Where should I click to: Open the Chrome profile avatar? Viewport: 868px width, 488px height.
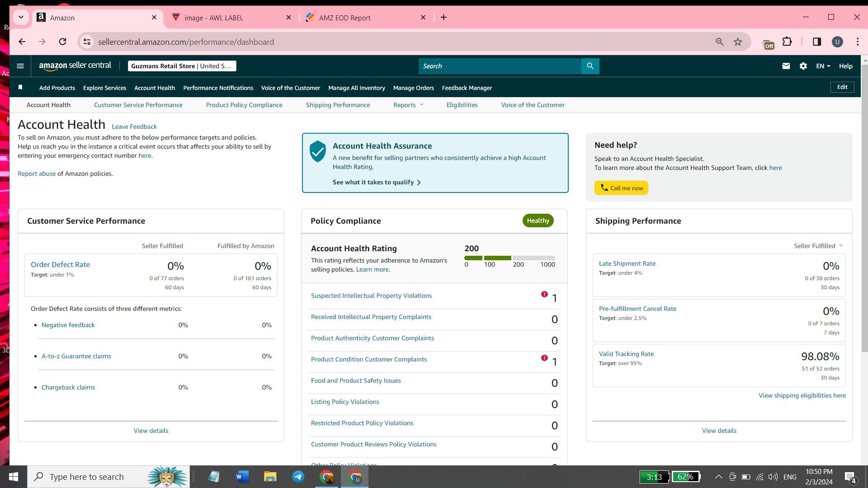(837, 42)
